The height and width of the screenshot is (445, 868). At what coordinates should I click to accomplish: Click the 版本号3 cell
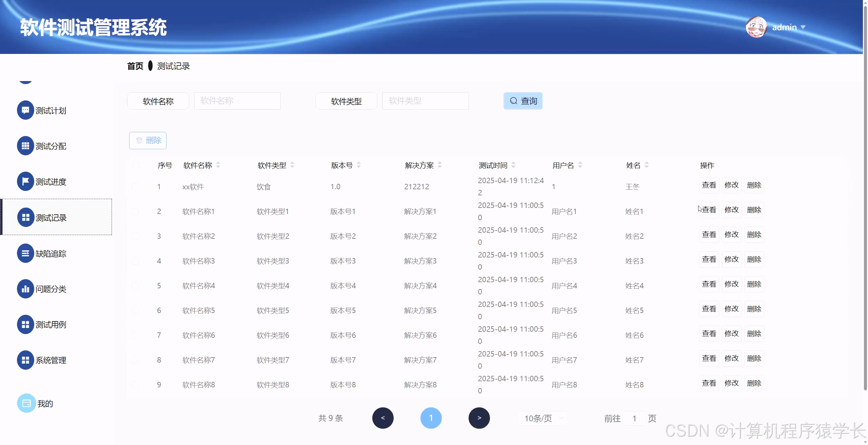tap(343, 261)
